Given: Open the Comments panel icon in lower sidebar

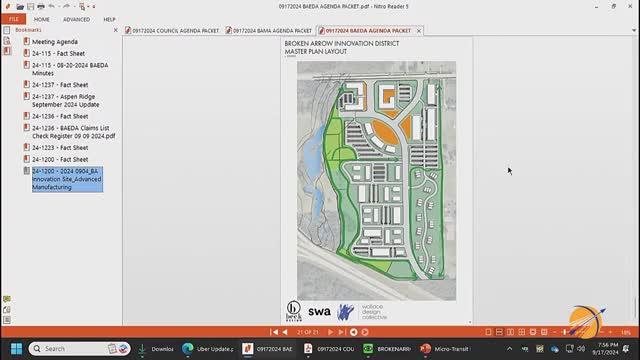Looking at the screenshot, I should [x=7, y=299].
